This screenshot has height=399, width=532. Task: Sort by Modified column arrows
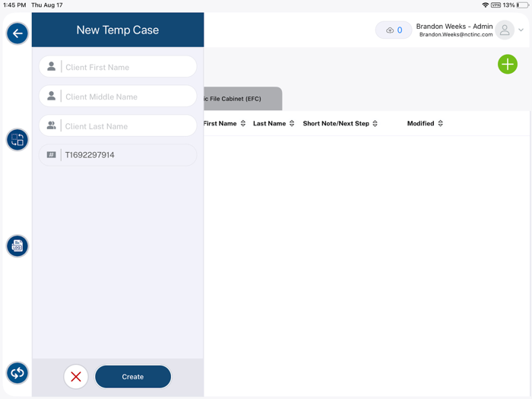[440, 123]
